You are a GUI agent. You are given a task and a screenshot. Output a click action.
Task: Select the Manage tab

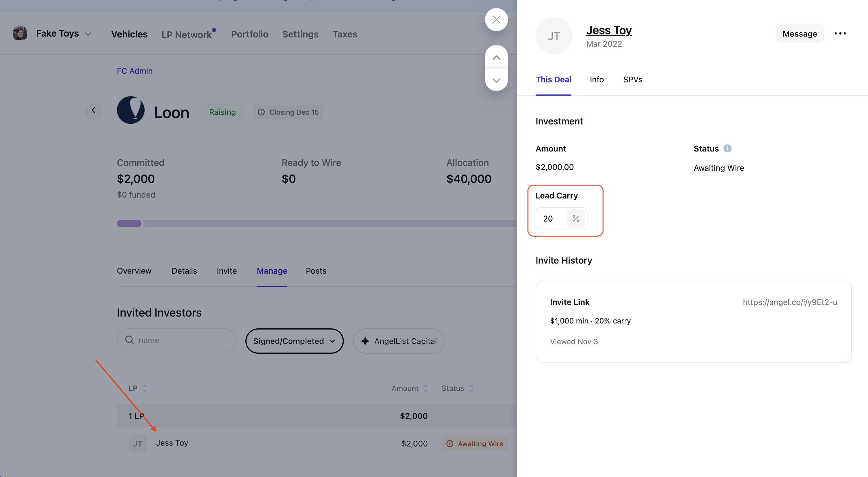click(272, 271)
